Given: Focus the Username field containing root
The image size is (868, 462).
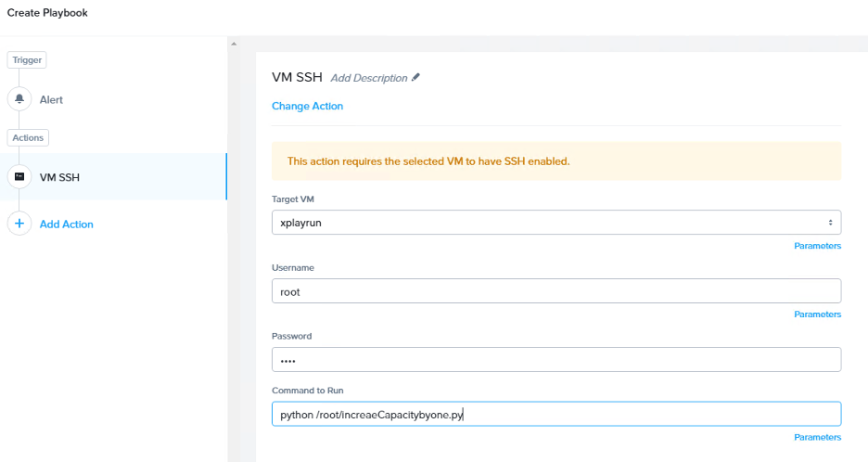Looking at the screenshot, I should pyautogui.click(x=555, y=291).
